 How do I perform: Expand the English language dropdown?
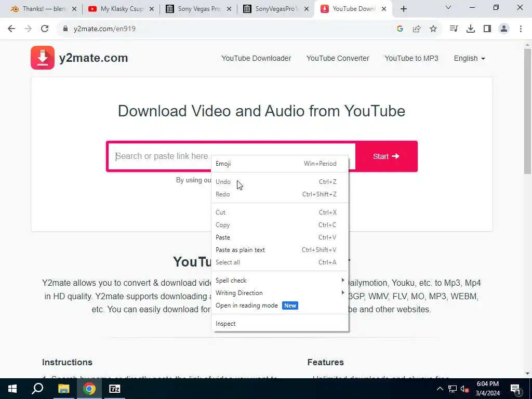[470, 58]
